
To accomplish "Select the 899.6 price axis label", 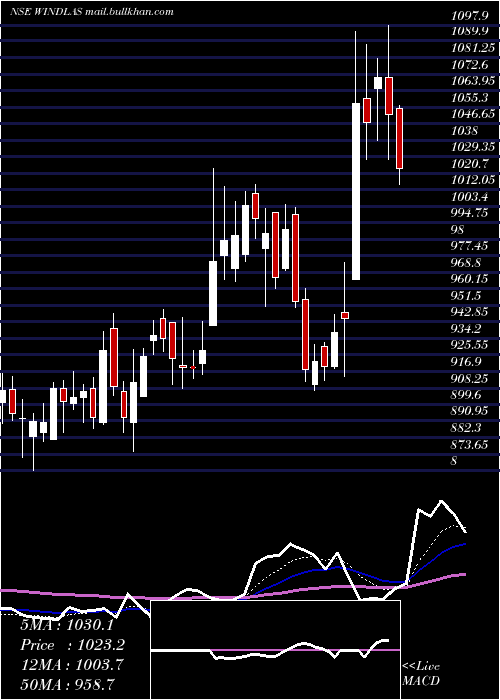I will tap(466, 395).
